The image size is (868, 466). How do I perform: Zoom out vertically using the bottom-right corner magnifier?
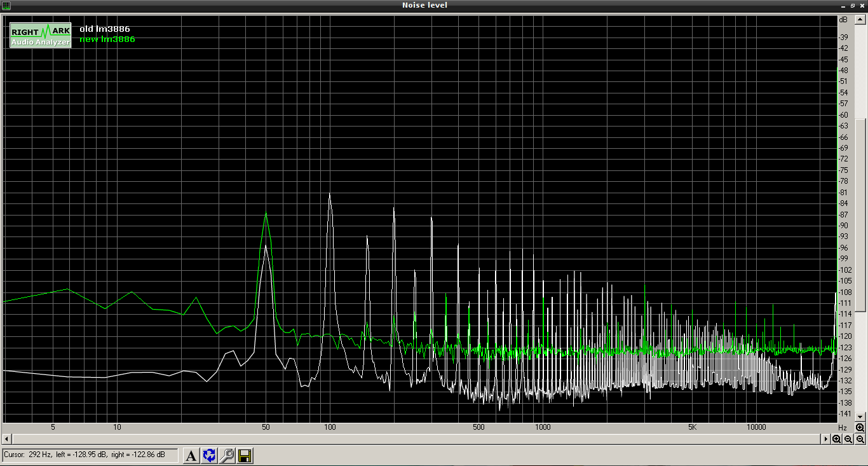coord(860,439)
